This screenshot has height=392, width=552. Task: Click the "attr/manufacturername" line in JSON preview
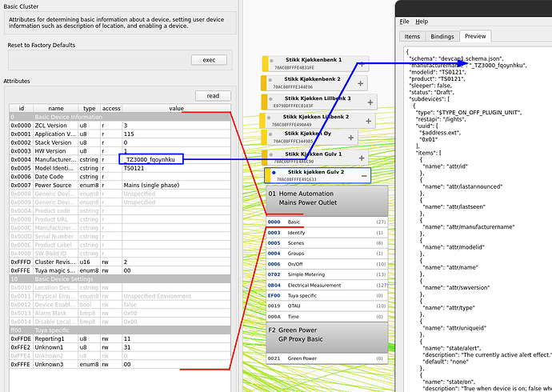[469, 227]
